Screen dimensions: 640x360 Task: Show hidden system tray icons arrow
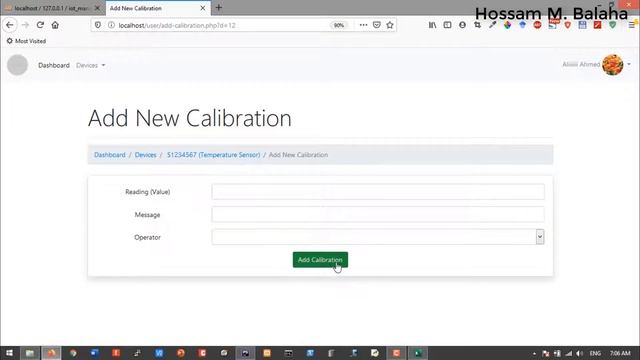(534, 353)
